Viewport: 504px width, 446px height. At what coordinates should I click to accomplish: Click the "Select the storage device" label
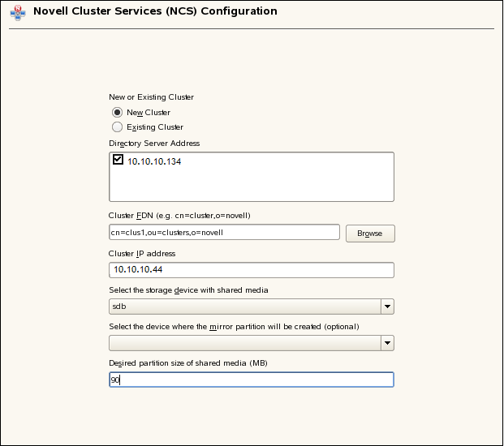(x=189, y=290)
